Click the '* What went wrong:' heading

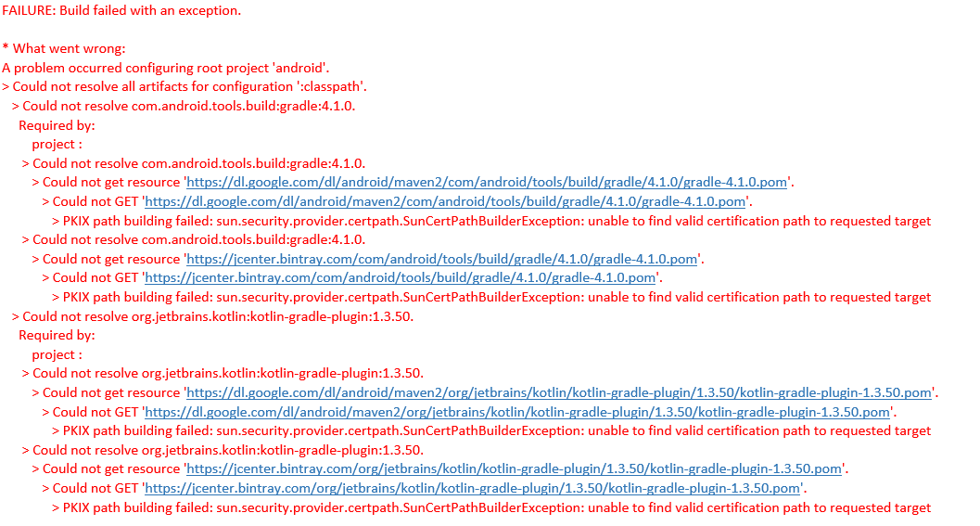click(x=64, y=48)
